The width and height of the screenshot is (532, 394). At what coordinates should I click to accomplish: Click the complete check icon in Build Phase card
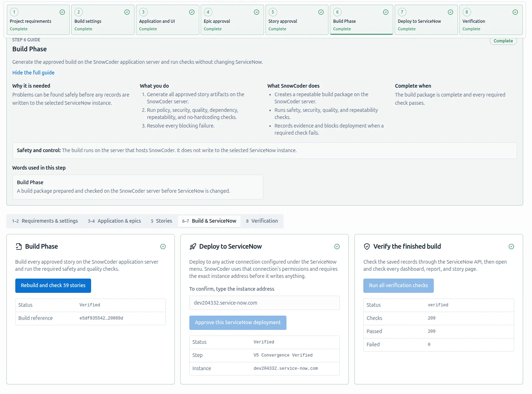pyautogui.click(x=163, y=247)
